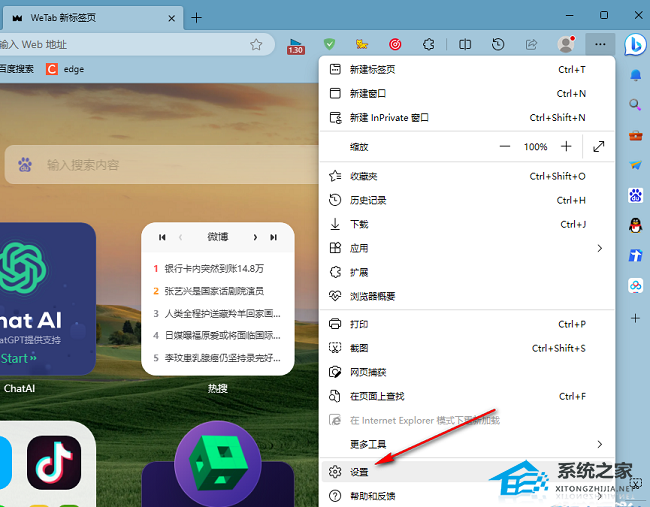Open 帮助和反馈 menu entry
The height and width of the screenshot is (507, 650).
tap(467, 496)
